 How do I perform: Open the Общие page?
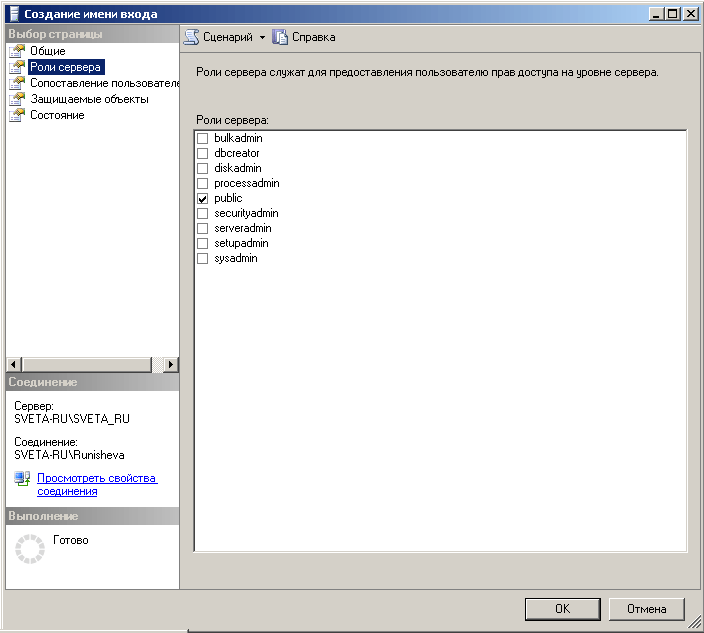click(48, 51)
